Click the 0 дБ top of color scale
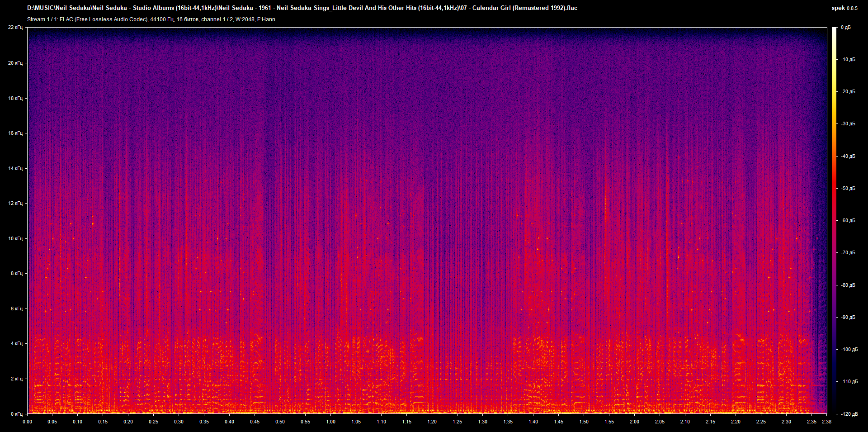868x432 pixels. pyautogui.click(x=846, y=28)
